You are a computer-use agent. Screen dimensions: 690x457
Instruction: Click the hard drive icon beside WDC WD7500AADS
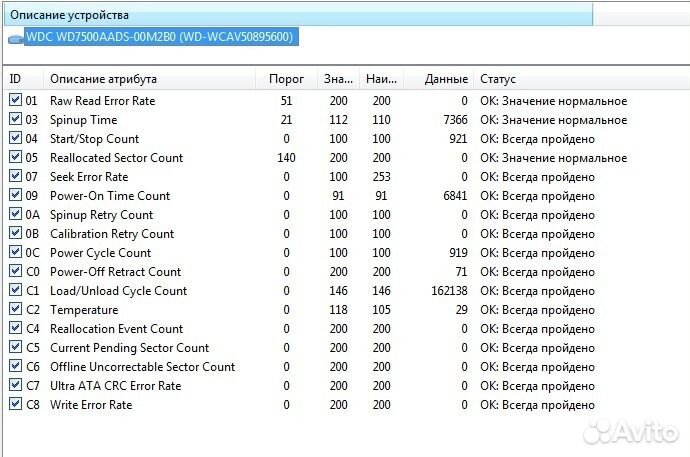click(x=16, y=38)
